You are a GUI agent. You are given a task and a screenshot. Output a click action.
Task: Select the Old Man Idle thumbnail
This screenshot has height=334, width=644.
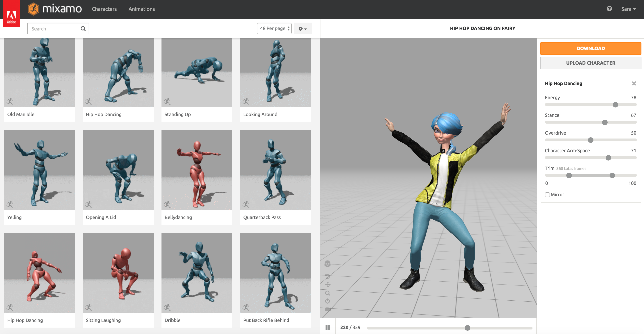click(x=40, y=73)
